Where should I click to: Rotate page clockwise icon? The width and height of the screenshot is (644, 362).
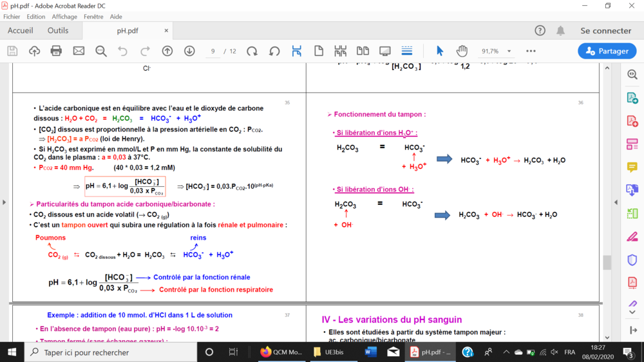coord(252,51)
